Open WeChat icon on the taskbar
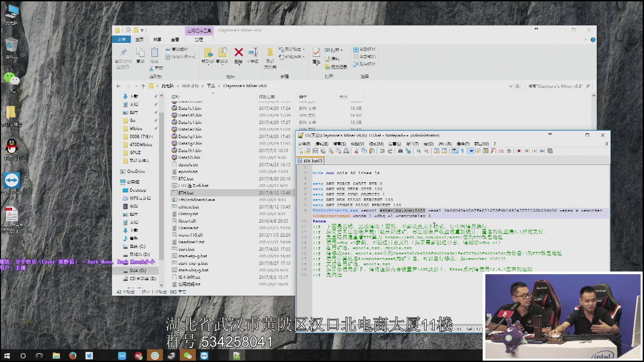644x362 pixels. click(187, 356)
